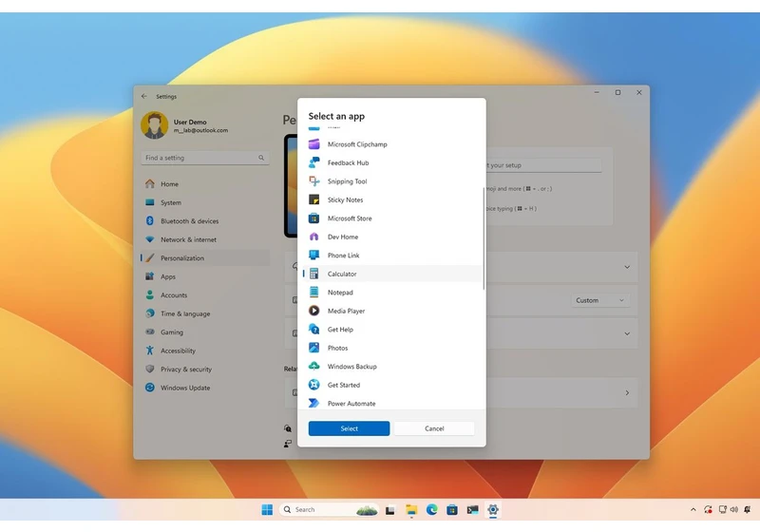This screenshot has width=760, height=532.
Task: Select the Calculator icon in the list
Action: coord(314,274)
